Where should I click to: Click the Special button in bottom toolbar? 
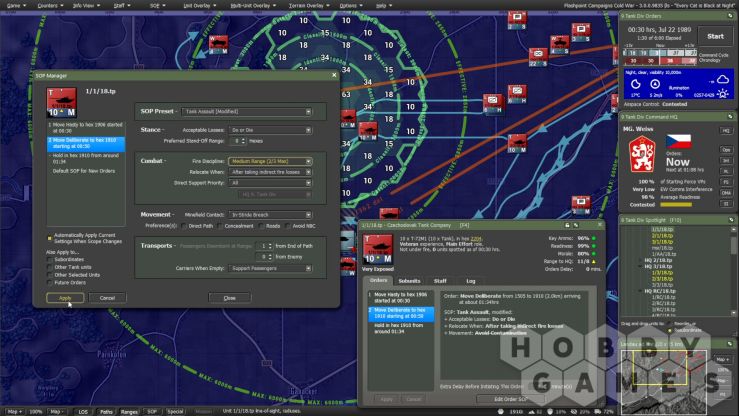click(175, 411)
